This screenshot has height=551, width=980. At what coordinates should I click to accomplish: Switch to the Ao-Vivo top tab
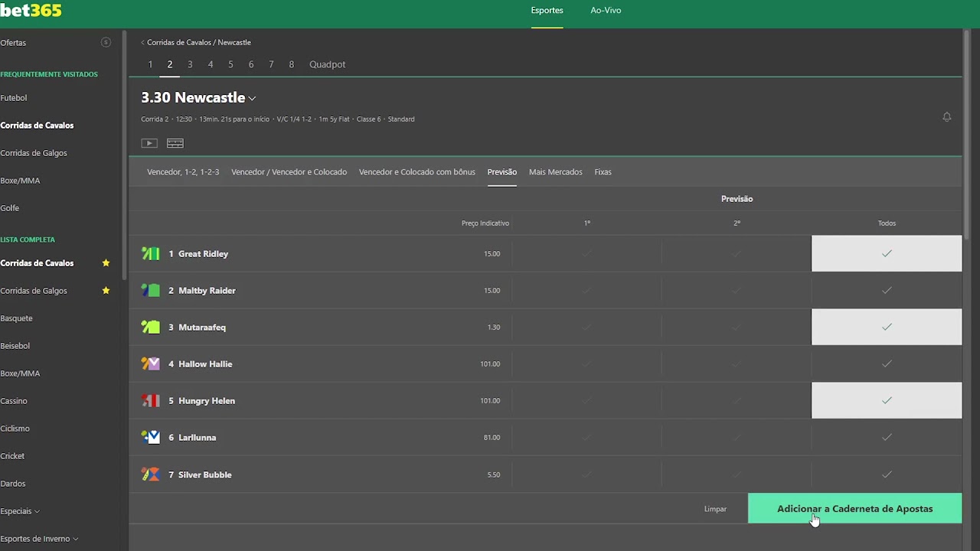click(x=606, y=11)
